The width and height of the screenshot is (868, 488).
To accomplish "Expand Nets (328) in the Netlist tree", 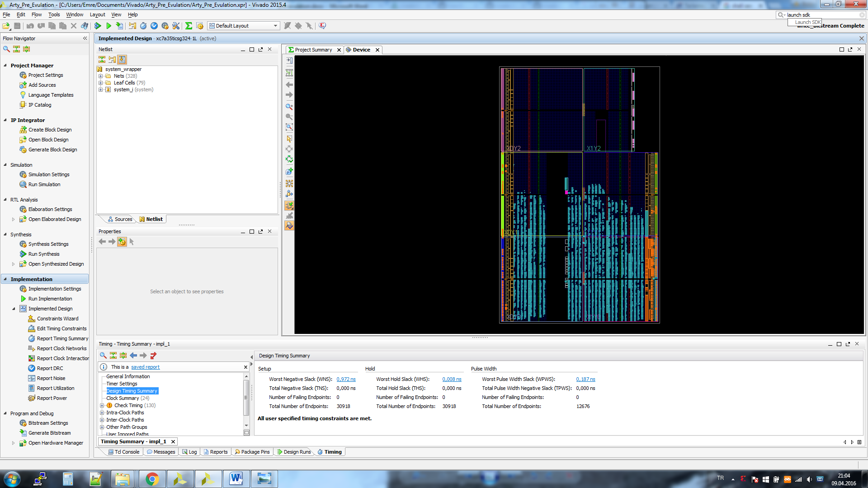I will 101,76.
